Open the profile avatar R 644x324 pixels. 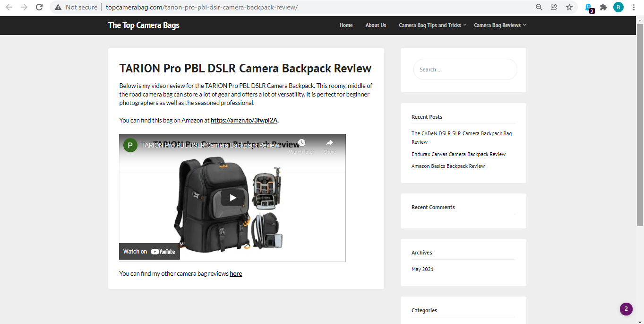click(618, 7)
